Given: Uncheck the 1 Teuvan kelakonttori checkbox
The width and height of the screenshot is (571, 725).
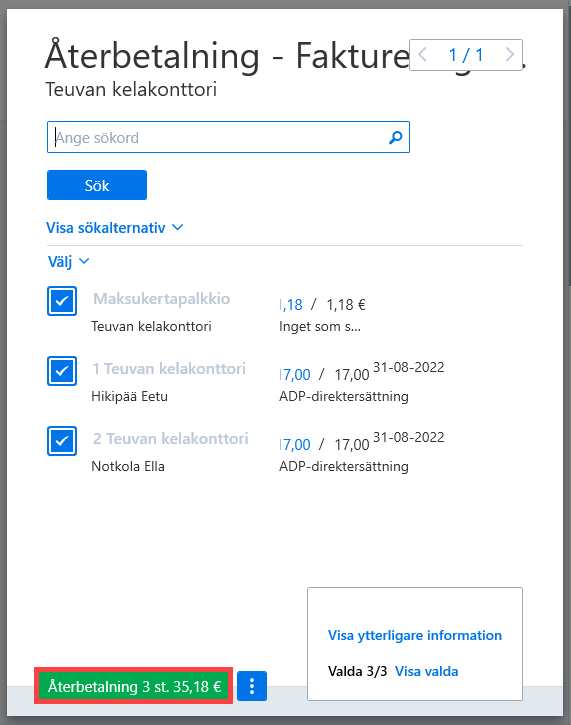Looking at the screenshot, I should coord(62,371).
